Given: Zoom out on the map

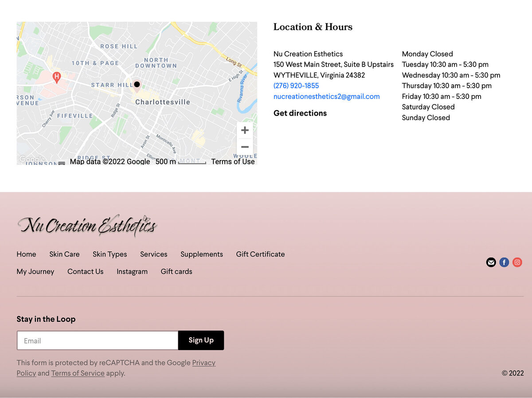Looking at the screenshot, I should pos(245,147).
